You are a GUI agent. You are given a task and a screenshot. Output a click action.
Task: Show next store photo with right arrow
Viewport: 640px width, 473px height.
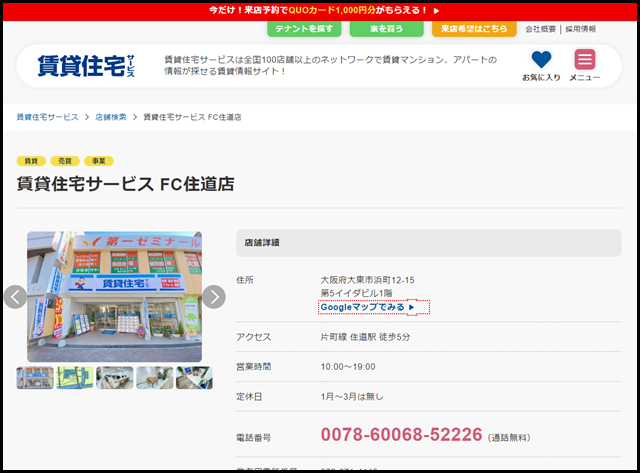point(214,297)
